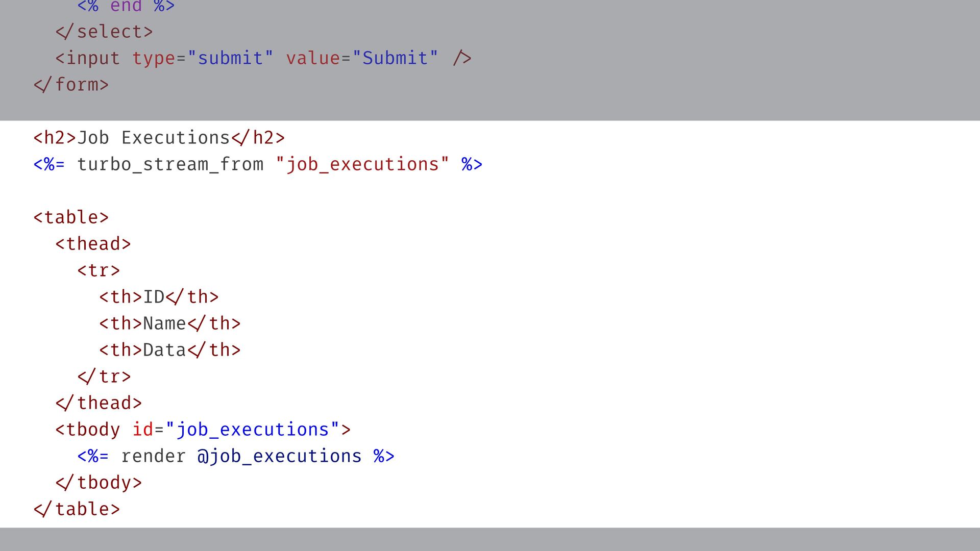Screen dimensions: 980x551
Task: Click the red "job_executions" string after turbo_stream_from
Action: point(362,164)
